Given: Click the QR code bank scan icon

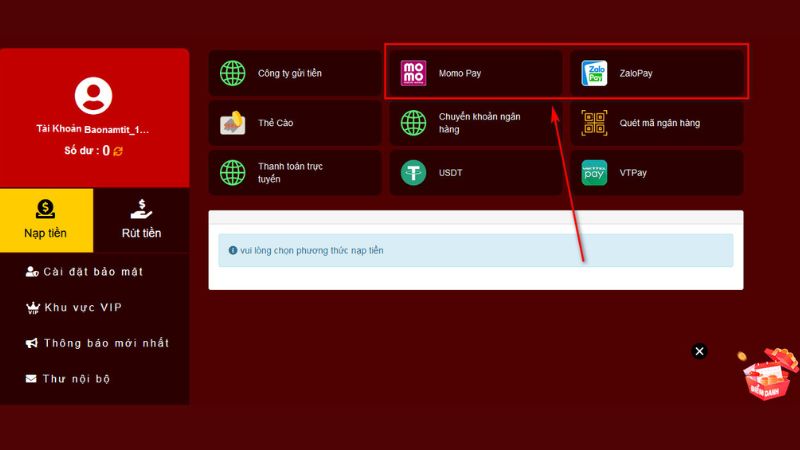Looking at the screenshot, I should 594,123.
